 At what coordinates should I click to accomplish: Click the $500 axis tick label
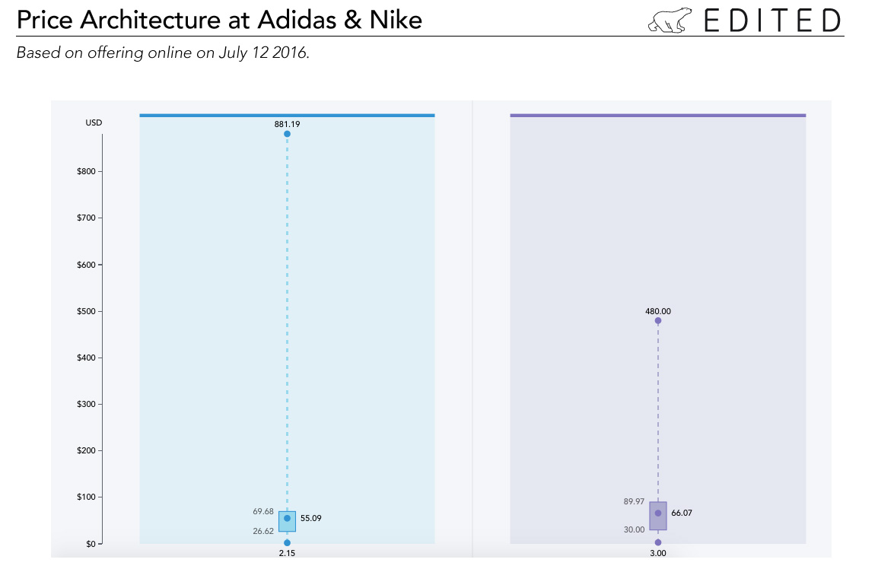86,311
